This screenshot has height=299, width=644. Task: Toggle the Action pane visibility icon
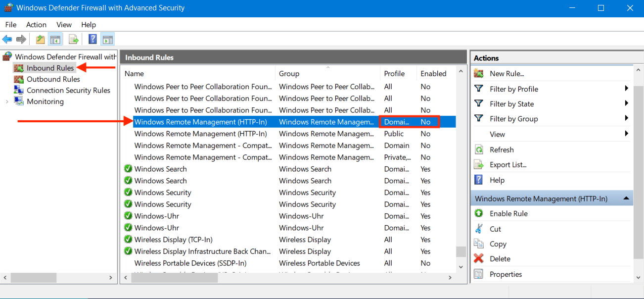[x=108, y=39]
